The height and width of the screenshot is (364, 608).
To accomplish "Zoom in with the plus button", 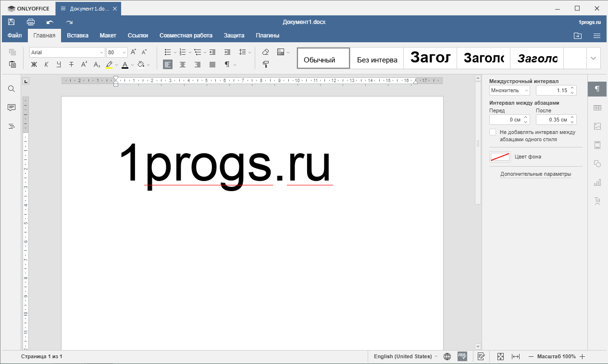I will click(582, 356).
